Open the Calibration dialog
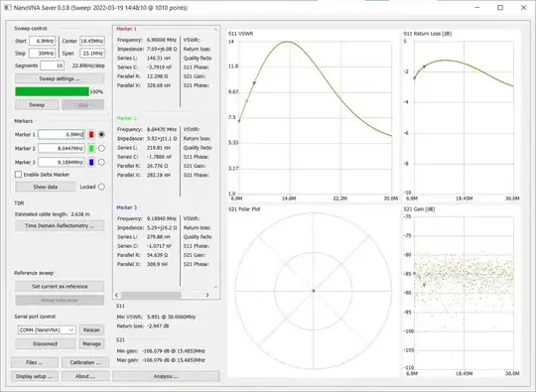Viewport: 536px width, 392px height. 85,362
